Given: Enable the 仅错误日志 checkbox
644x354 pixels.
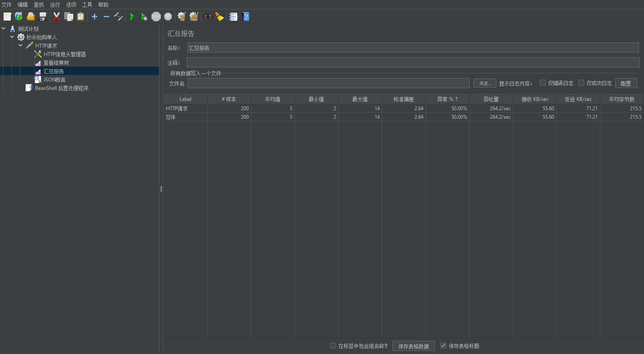Looking at the screenshot, I should pos(543,83).
